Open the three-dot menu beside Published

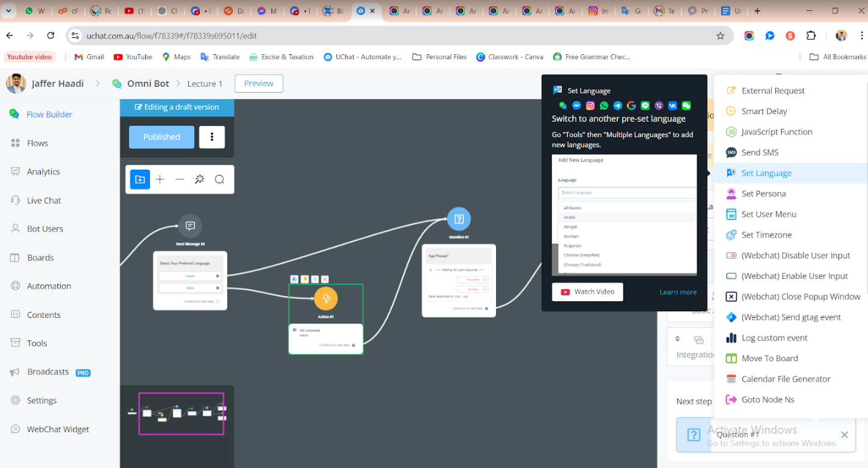coord(212,137)
